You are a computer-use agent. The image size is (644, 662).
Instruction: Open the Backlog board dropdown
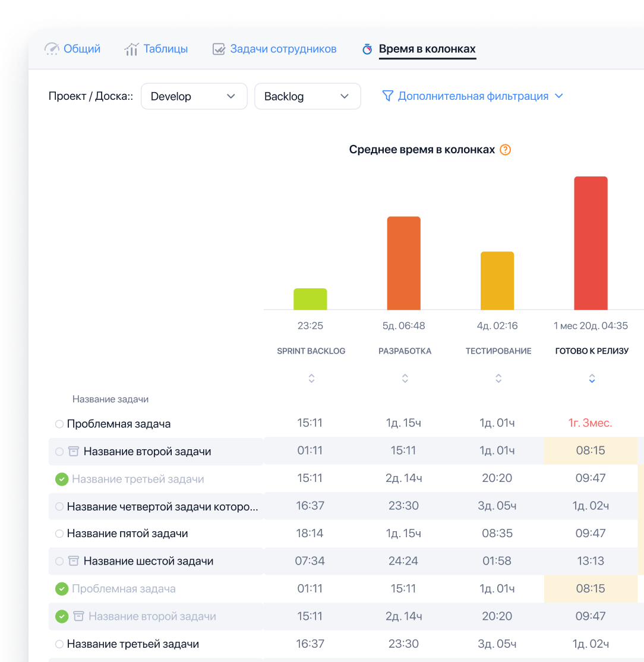(307, 96)
